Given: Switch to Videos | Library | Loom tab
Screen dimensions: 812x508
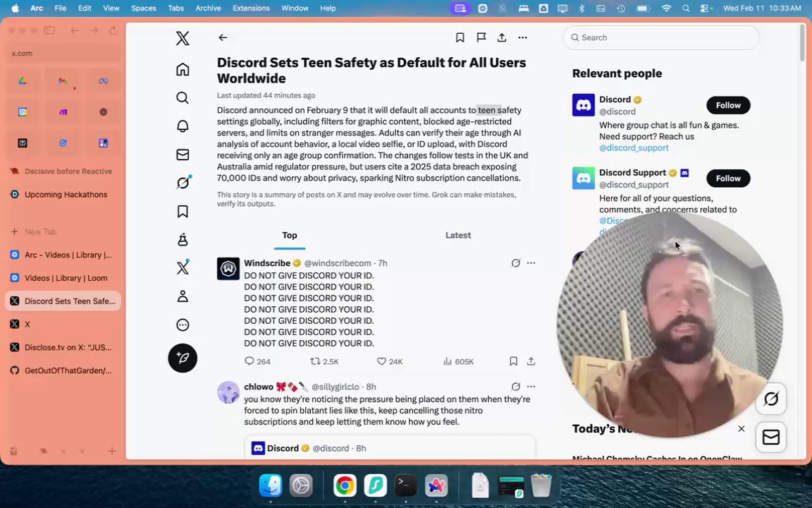Looking at the screenshot, I should pyautogui.click(x=62, y=278).
